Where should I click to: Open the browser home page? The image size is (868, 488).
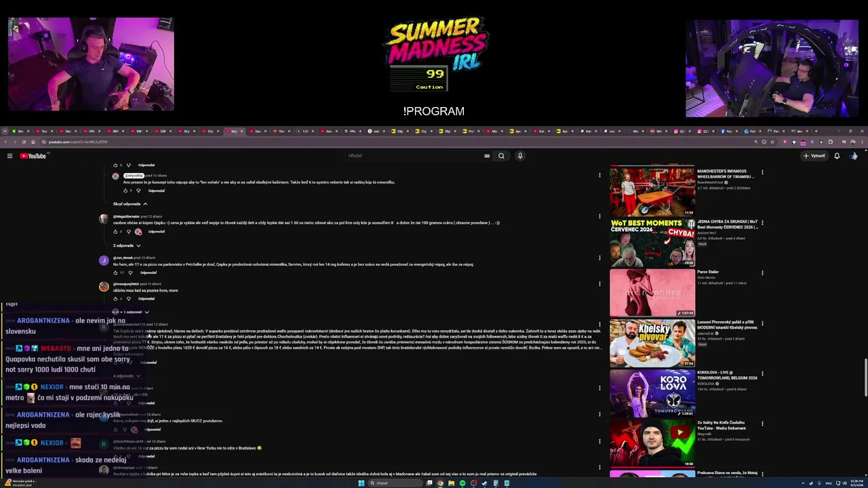(x=33, y=142)
